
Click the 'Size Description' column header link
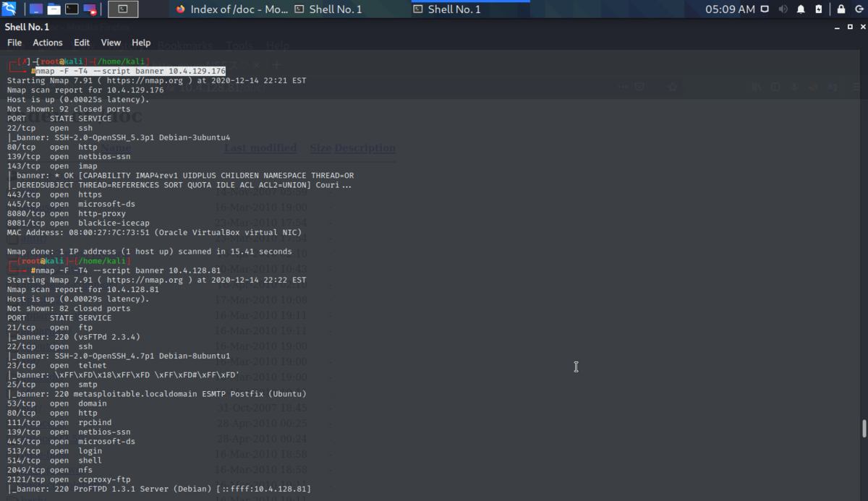point(352,147)
